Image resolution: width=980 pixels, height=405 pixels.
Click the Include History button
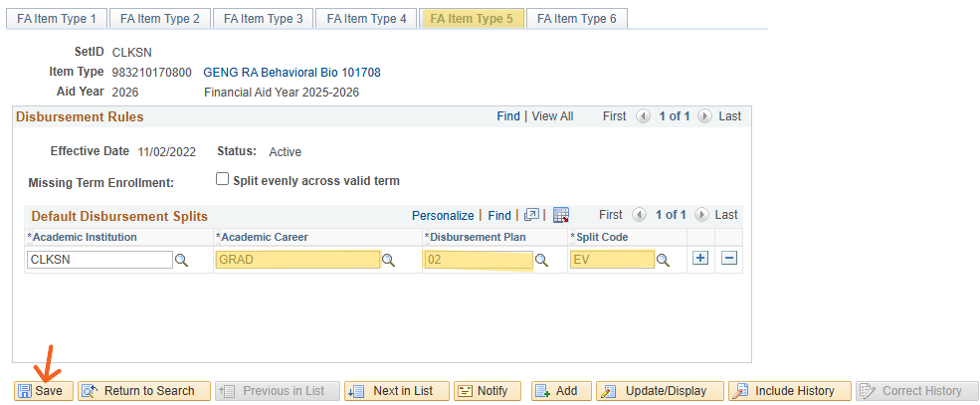(790, 391)
